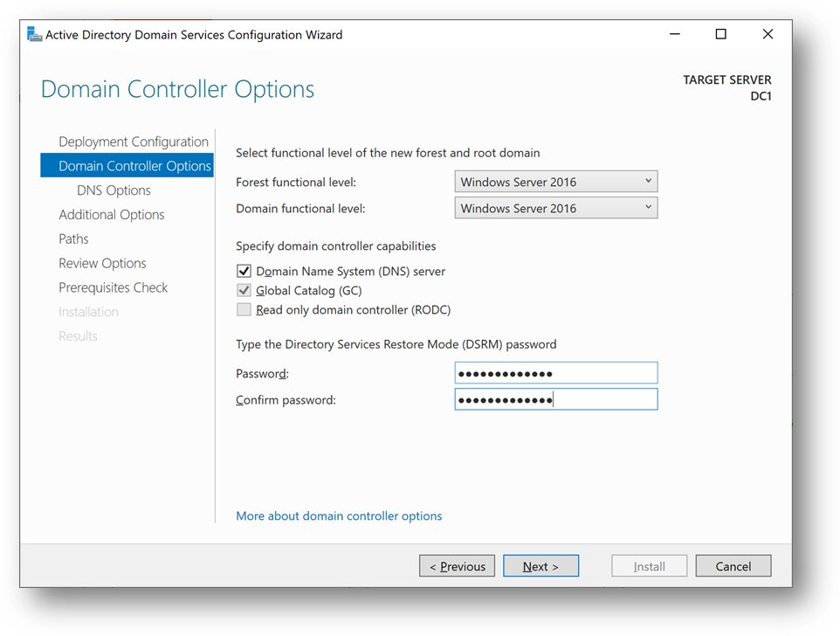This screenshot has height=636, width=840.
Task: Select DNS Options step
Action: [114, 190]
